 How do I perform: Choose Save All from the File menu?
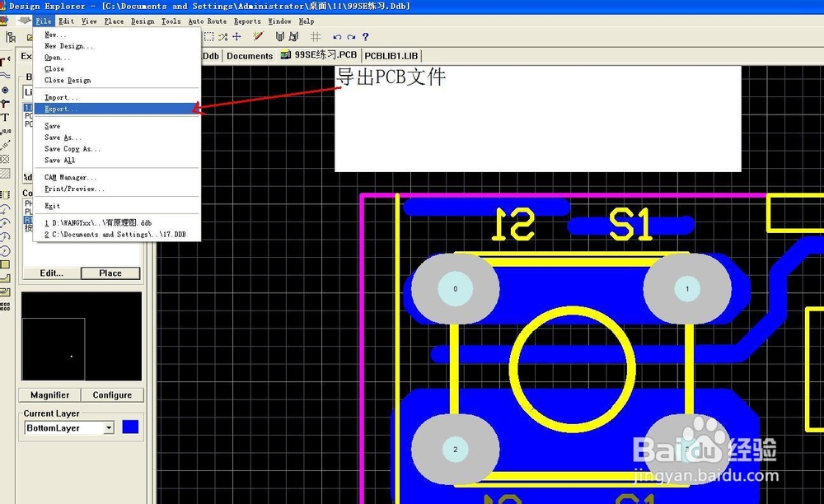point(117,160)
